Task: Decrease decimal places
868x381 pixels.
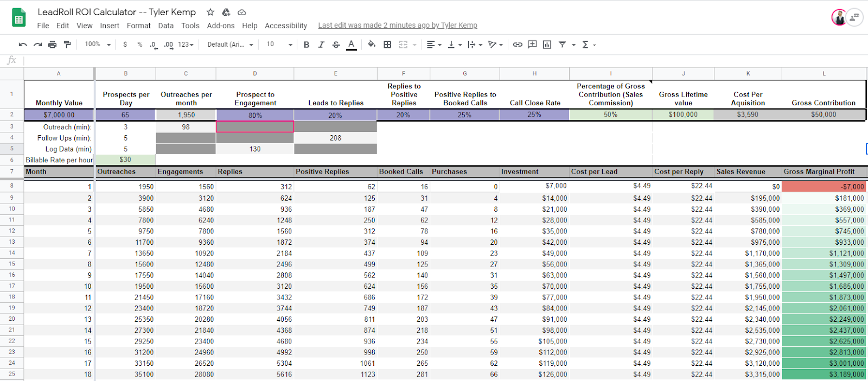Action: tap(154, 45)
